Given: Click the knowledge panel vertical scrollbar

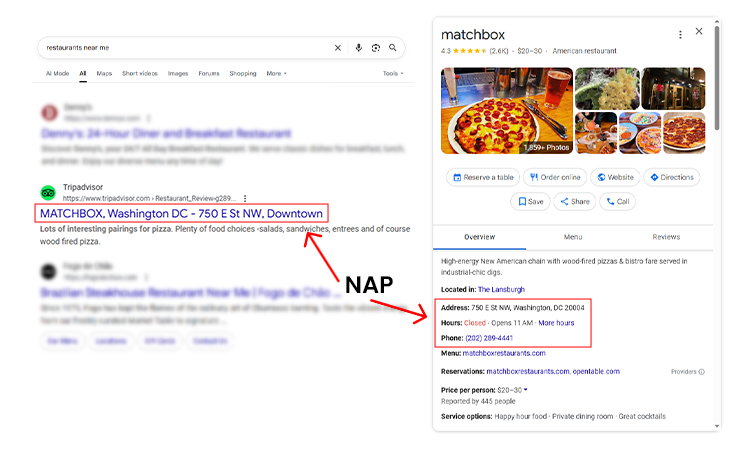Looking at the screenshot, I should coord(717,77).
